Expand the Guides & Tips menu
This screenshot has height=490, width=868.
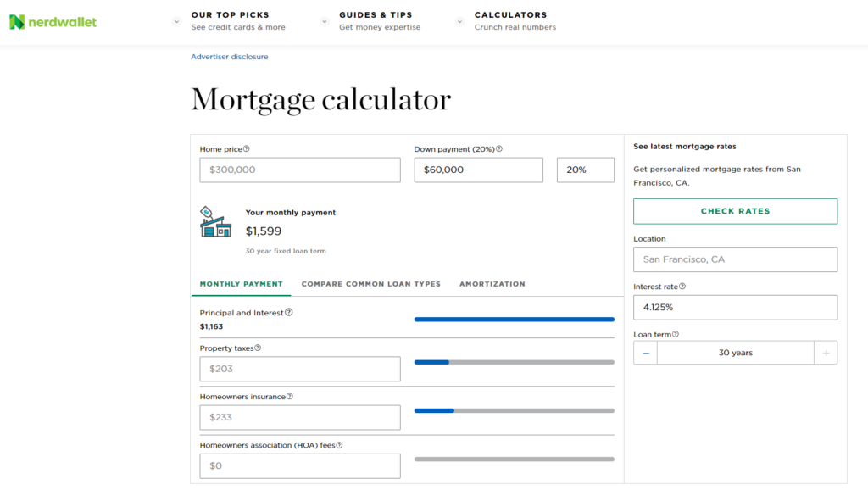tap(325, 21)
